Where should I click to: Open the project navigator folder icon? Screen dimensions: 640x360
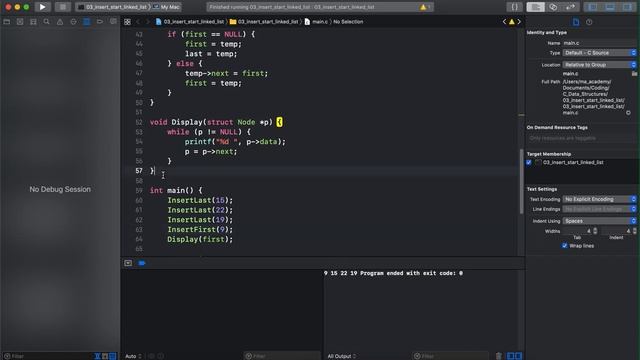(7, 22)
